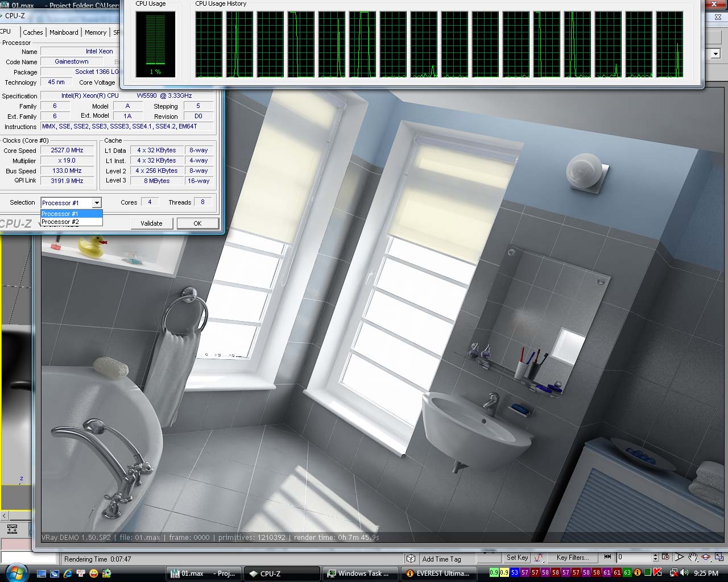Click the Add Time Tag field
The image size is (728, 582).
click(x=446, y=559)
